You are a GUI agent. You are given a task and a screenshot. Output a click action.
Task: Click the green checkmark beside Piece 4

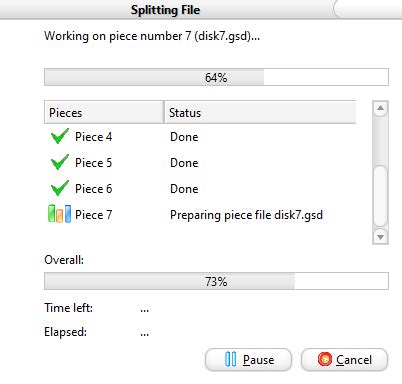pos(60,136)
